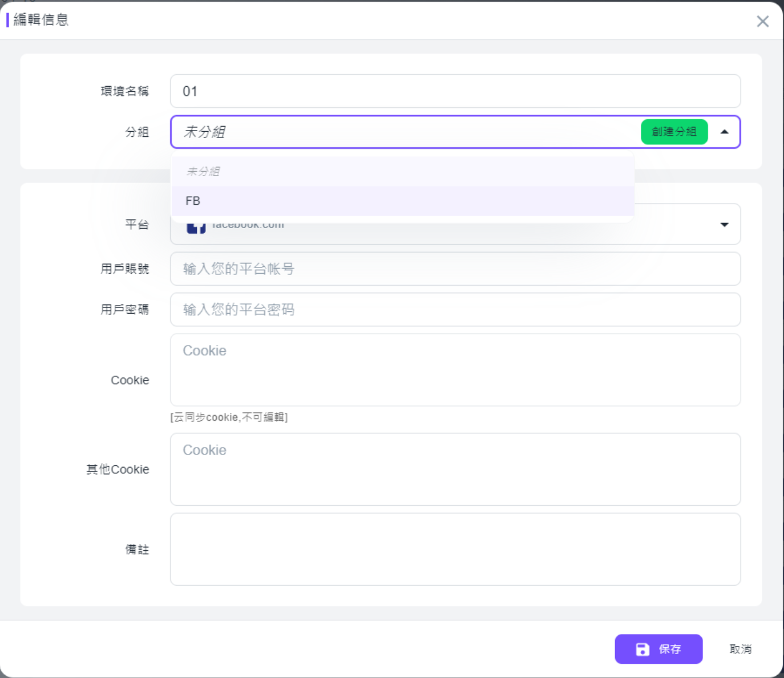This screenshot has width=784, height=678.
Task: Click the 環境名稱 input field containing 01
Action: (455, 91)
